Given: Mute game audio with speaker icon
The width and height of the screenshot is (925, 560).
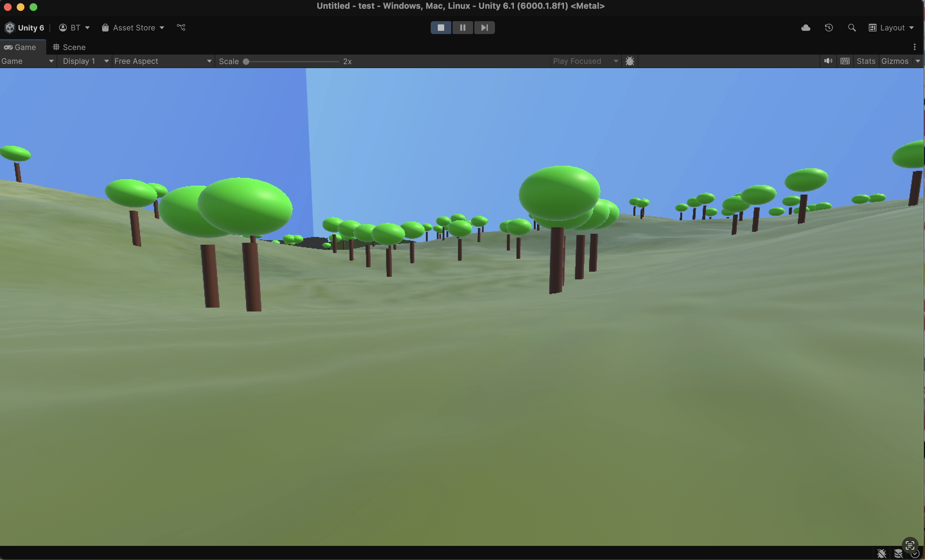Looking at the screenshot, I should click(828, 61).
